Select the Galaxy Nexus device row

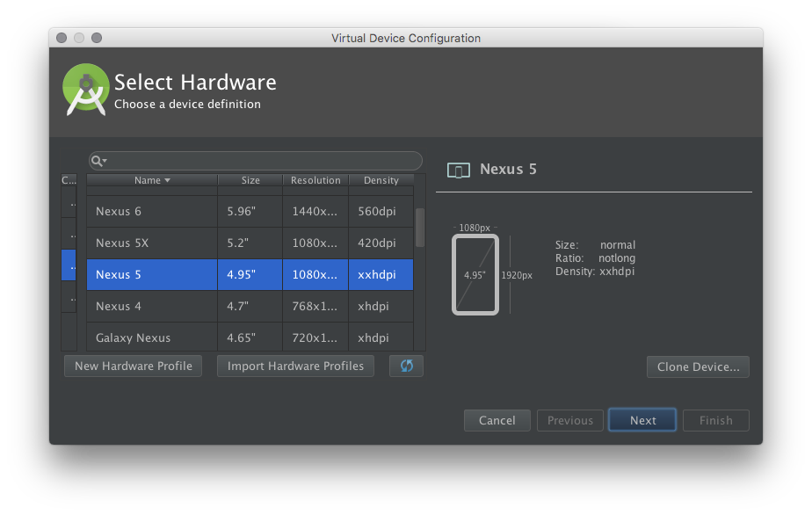pos(250,337)
